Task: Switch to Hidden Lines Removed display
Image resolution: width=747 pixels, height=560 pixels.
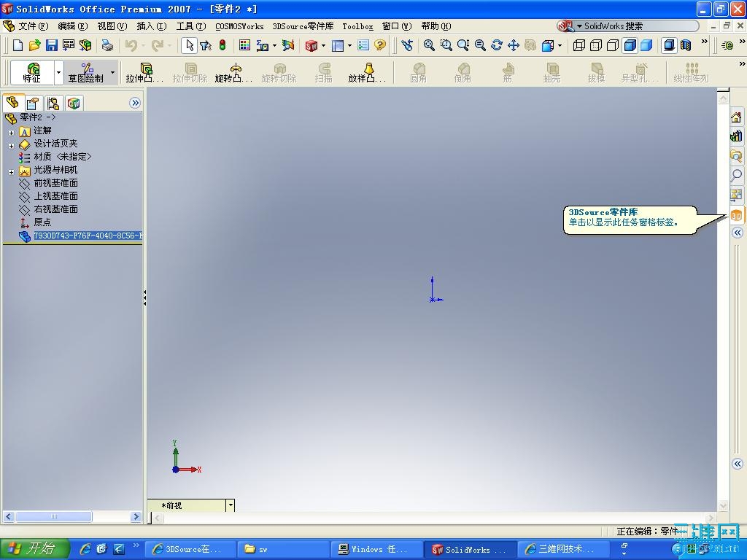Action: [x=613, y=45]
